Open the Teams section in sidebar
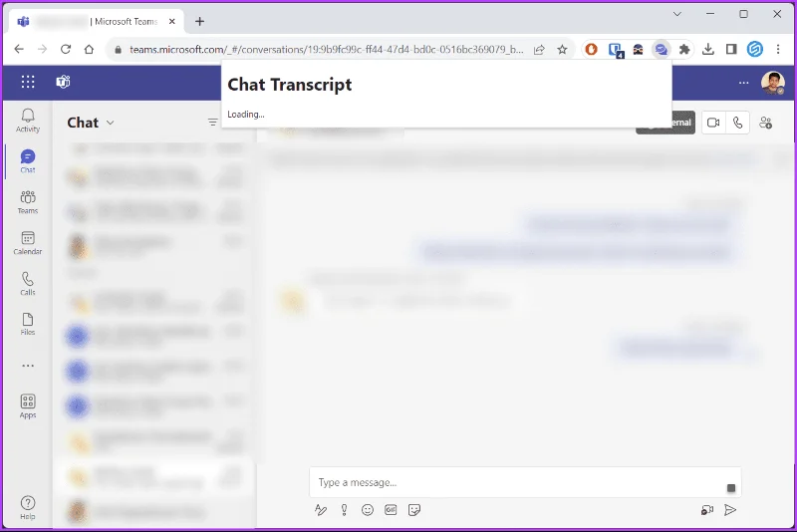This screenshot has height=532, width=797. [x=28, y=202]
